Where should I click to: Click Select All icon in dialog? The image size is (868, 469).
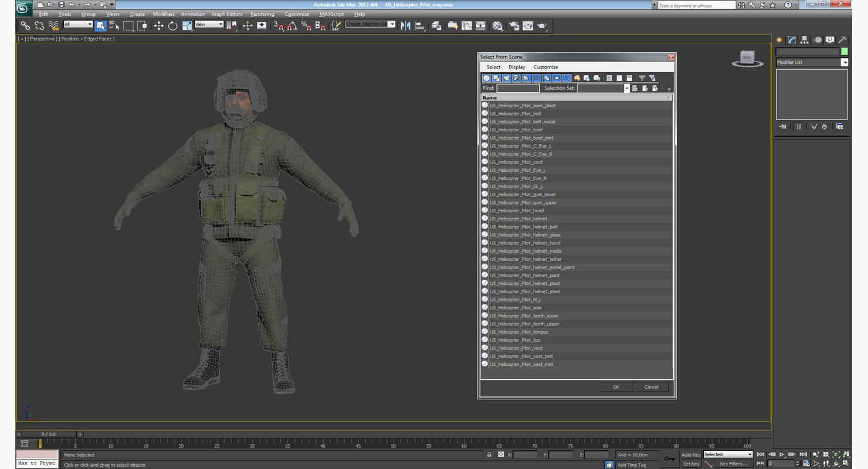pyautogui.click(x=609, y=78)
